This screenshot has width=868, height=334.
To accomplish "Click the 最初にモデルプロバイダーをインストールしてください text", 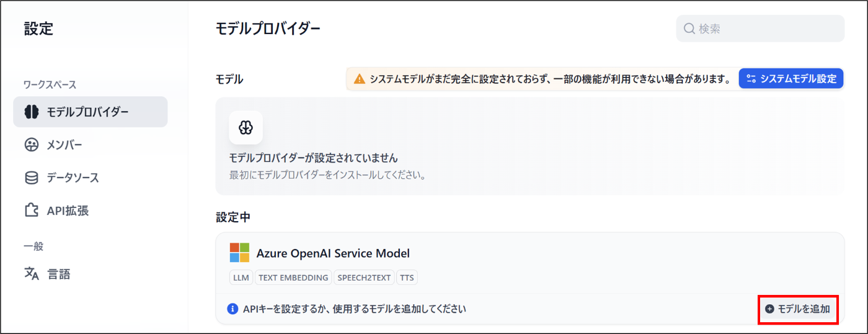I will click(327, 175).
